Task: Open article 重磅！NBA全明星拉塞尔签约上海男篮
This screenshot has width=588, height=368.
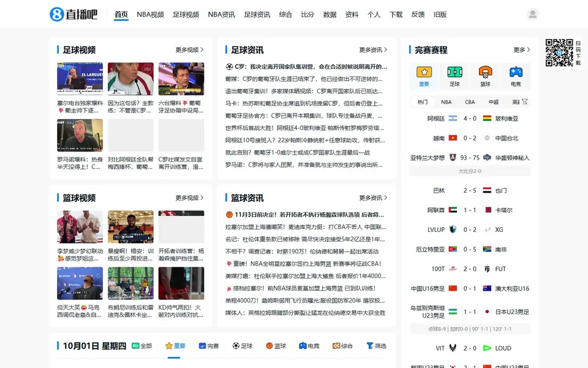Action: [303, 264]
